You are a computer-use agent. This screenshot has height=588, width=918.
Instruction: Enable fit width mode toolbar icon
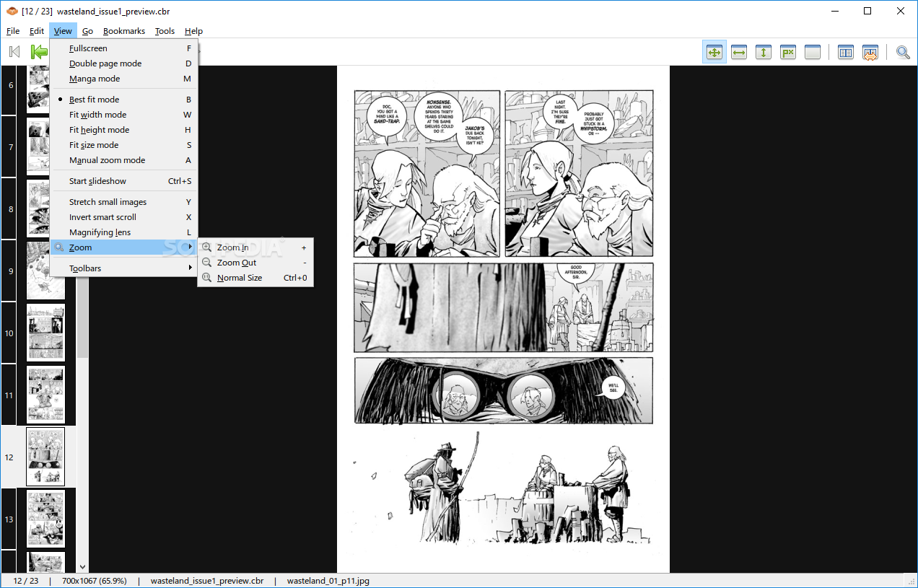point(739,52)
